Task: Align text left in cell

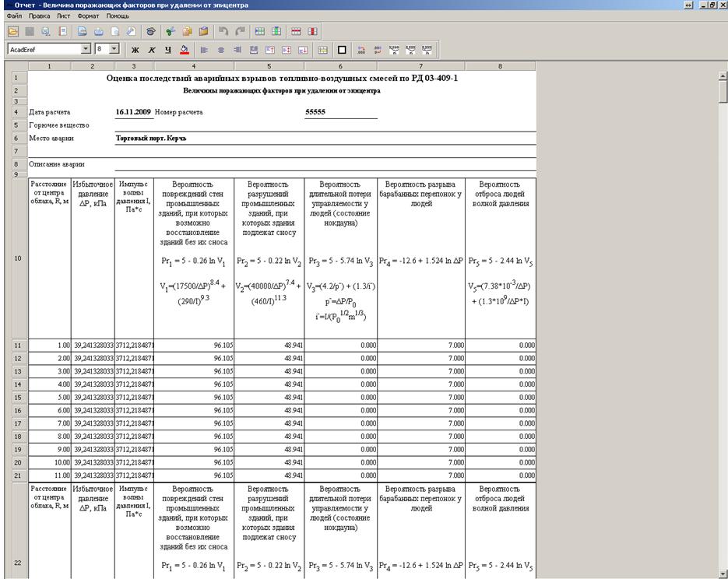Action: [x=206, y=50]
